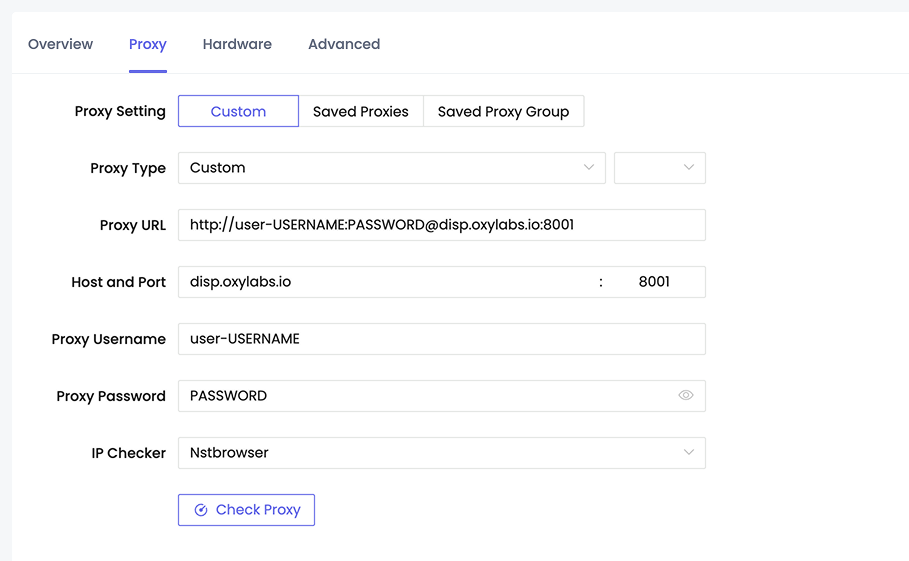Open the Advanced tab
The image size is (909, 561).
pyautogui.click(x=344, y=44)
